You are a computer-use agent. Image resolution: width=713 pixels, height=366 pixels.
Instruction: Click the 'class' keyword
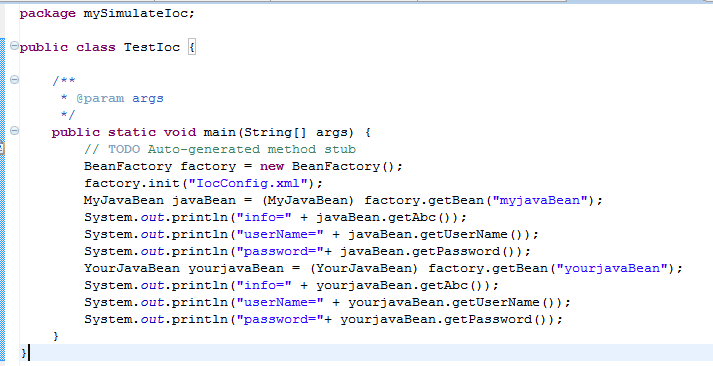(x=95, y=47)
